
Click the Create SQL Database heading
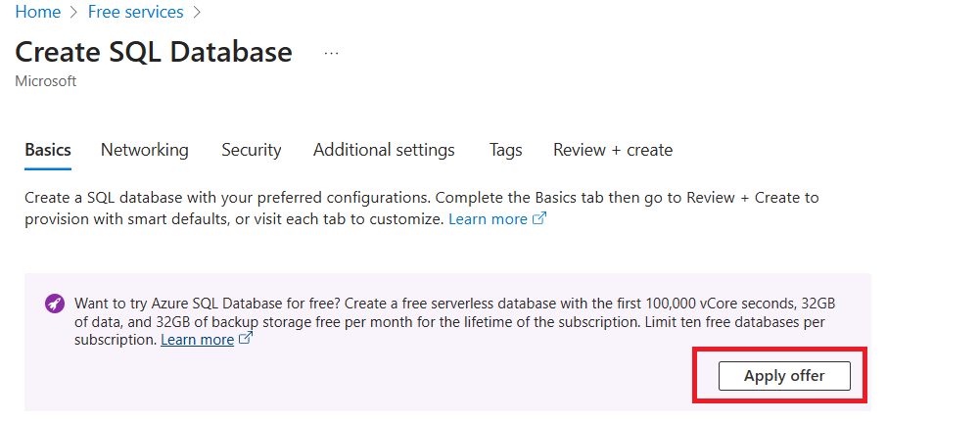pos(154,52)
